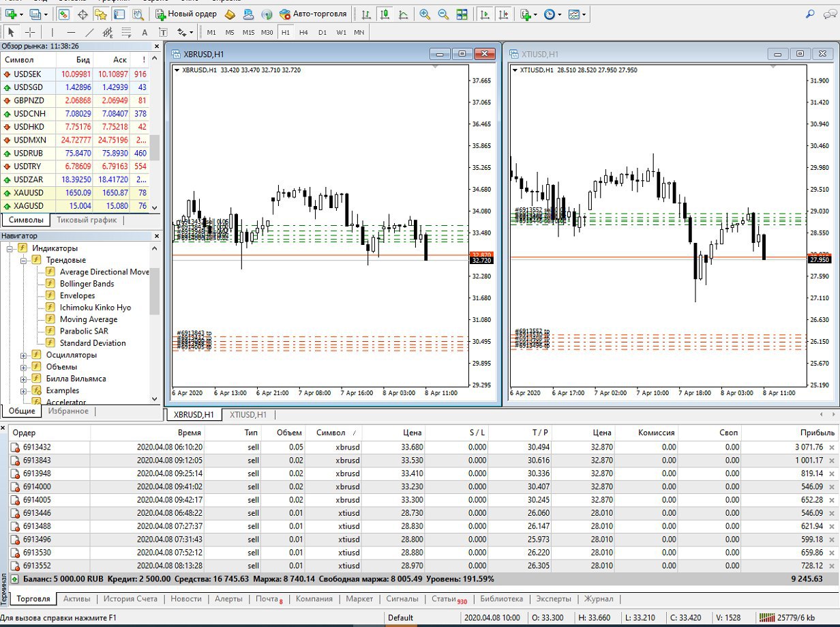Click the Market Watch vertical scrollbar thumb
Screen dimensions: 840x627
click(155, 147)
